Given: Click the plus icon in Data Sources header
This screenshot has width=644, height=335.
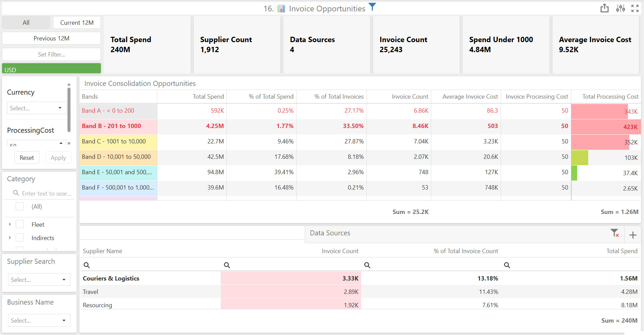Looking at the screenshot, I should coord(633,235).
